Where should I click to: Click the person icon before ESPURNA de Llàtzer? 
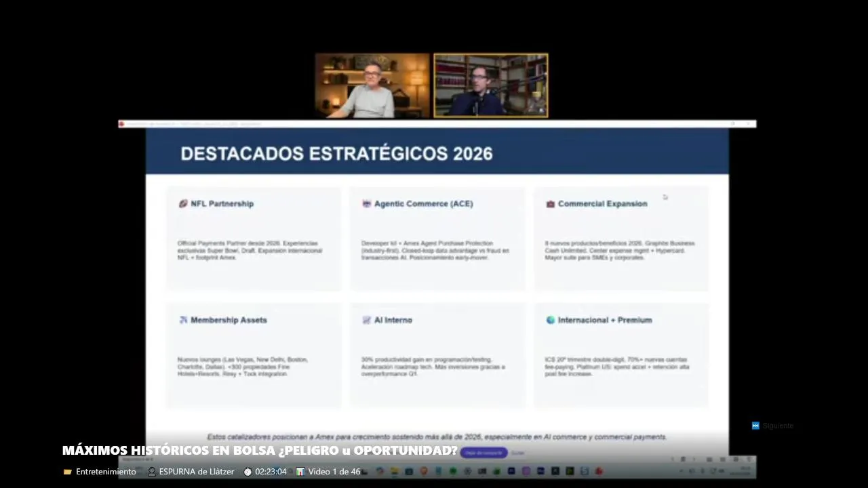point(151,472)
